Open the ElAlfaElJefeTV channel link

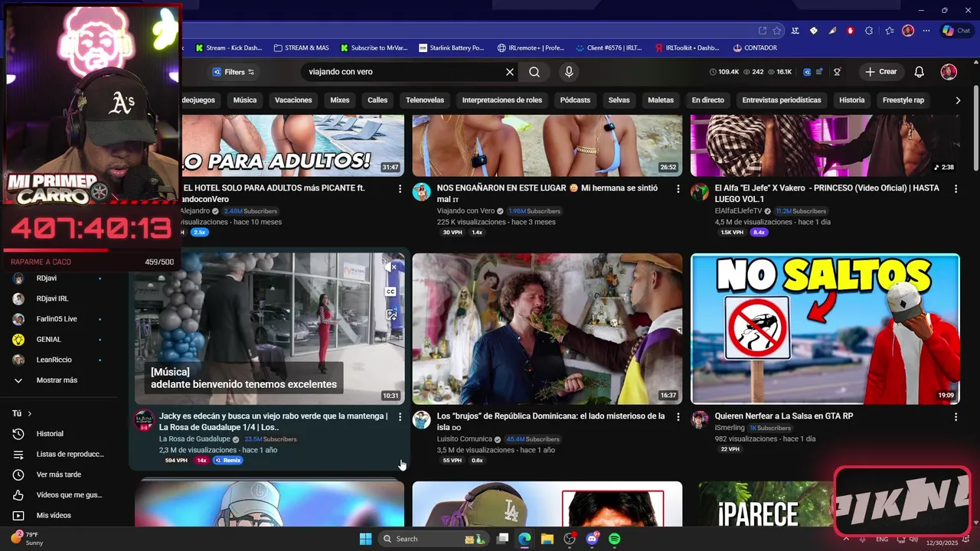coord(739,210)
